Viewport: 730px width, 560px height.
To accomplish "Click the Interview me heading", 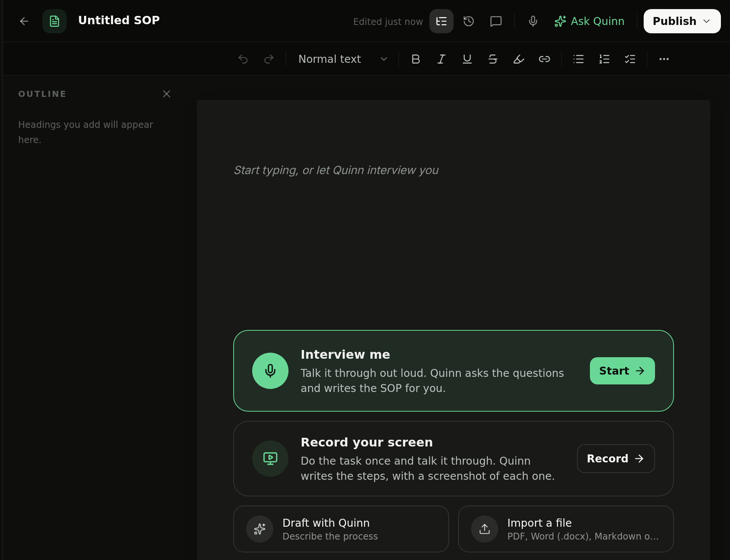I will pyautogui.click(x=345, y=355).
